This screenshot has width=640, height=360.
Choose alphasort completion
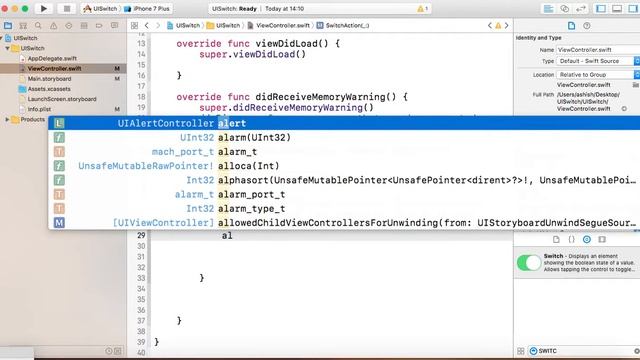344,180
